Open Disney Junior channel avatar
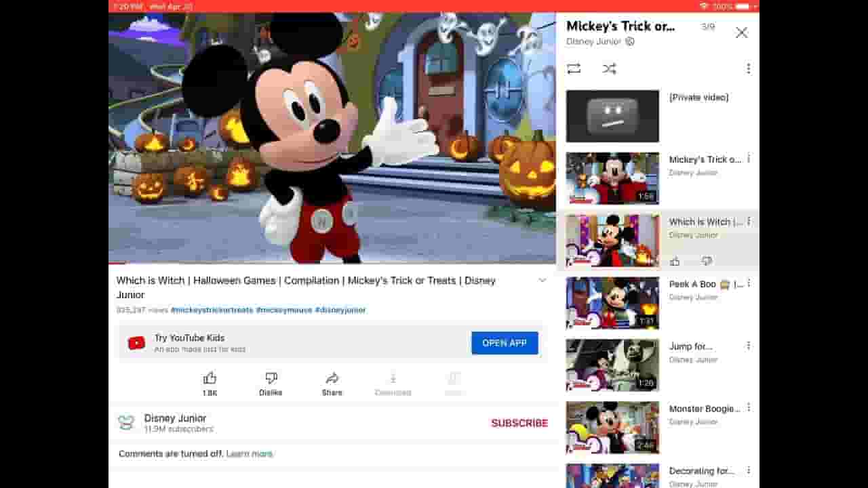868x488 pixels. tap(126, 423)
